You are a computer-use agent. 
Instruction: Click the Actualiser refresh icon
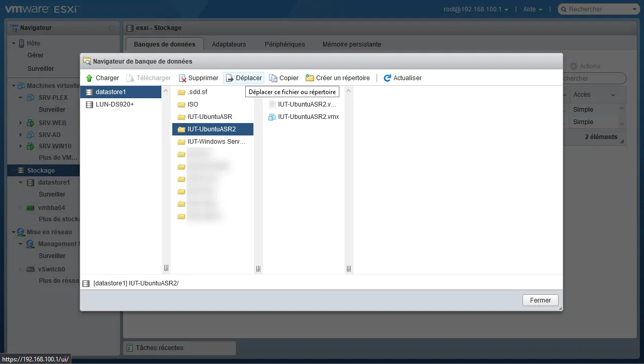pyautogui.click(x=387, y=78)
